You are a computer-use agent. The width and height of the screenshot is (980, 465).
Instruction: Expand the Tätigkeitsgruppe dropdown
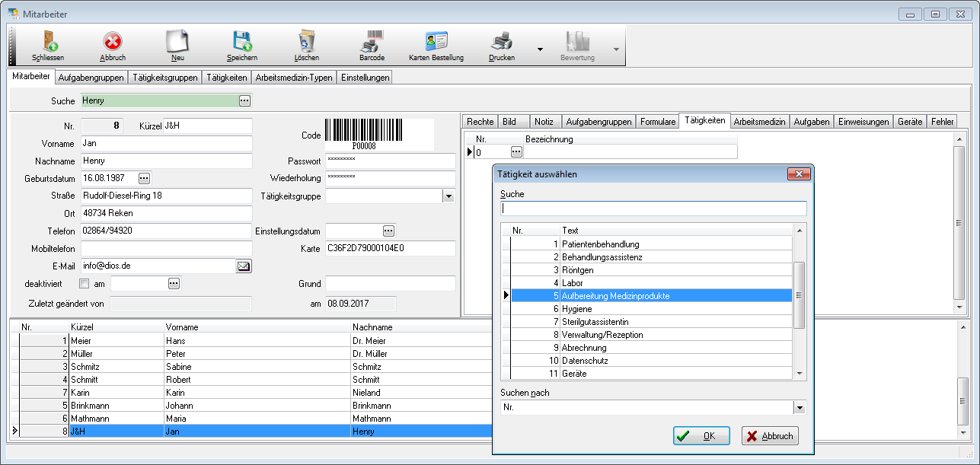[449, 196]
